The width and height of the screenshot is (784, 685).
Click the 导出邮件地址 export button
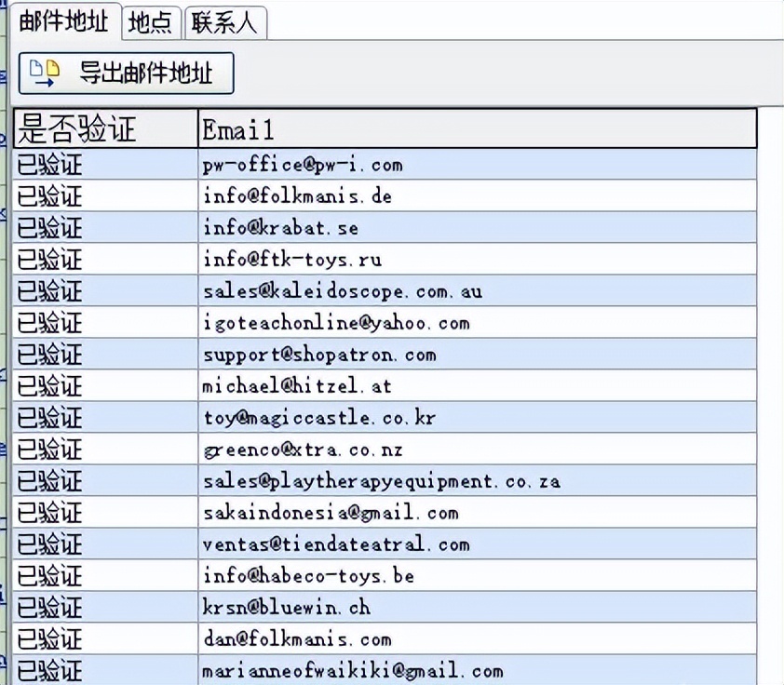pos(126,73)
